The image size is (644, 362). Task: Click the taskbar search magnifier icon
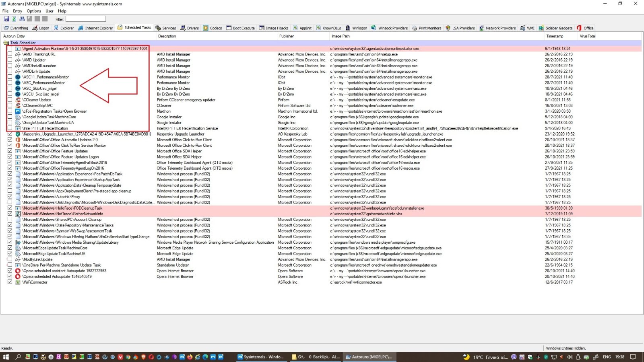click(18, 357)
